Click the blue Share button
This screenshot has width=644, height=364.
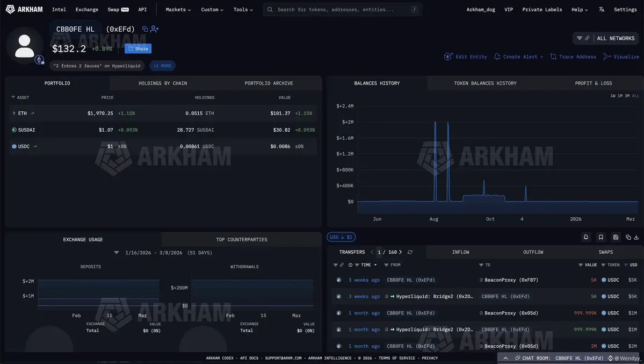[138, 48]
